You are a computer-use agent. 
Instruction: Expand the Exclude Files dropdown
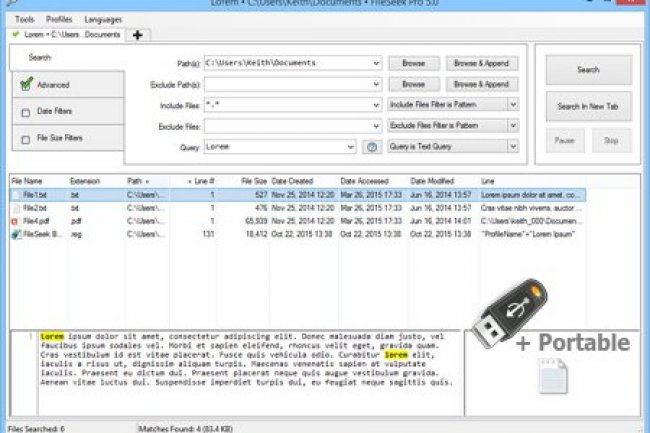(376, 126)
